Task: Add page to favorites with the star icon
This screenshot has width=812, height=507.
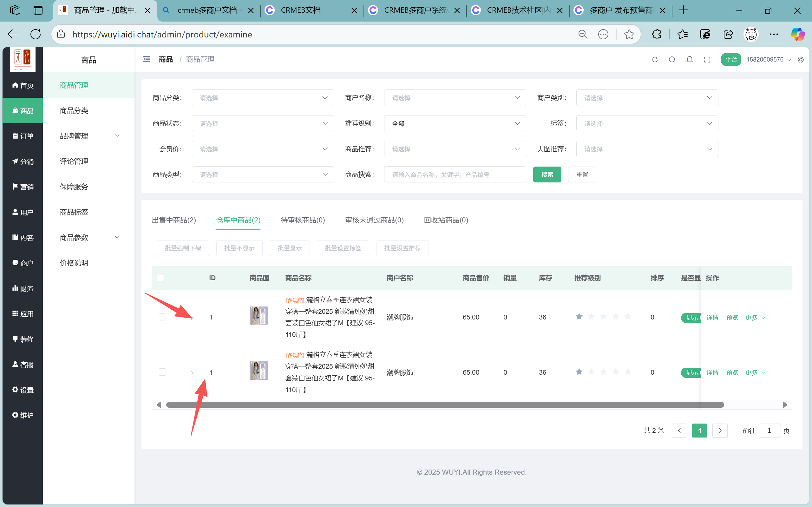Action: click(629, 34)
